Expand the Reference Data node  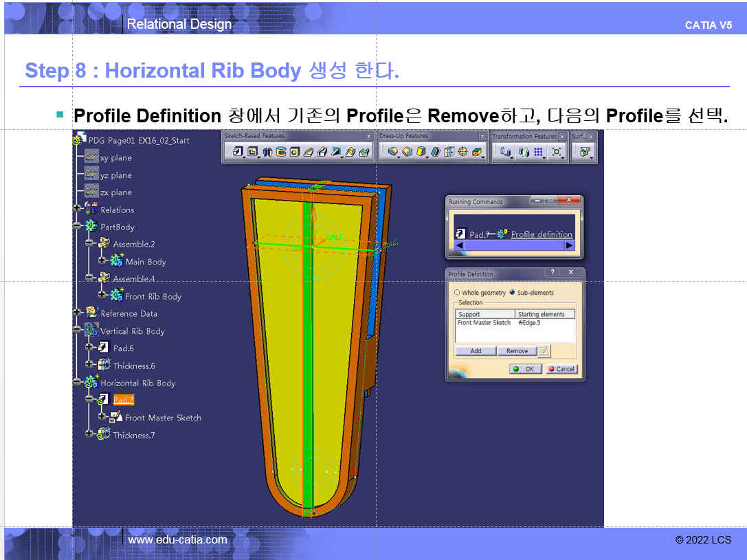[77, 313]
